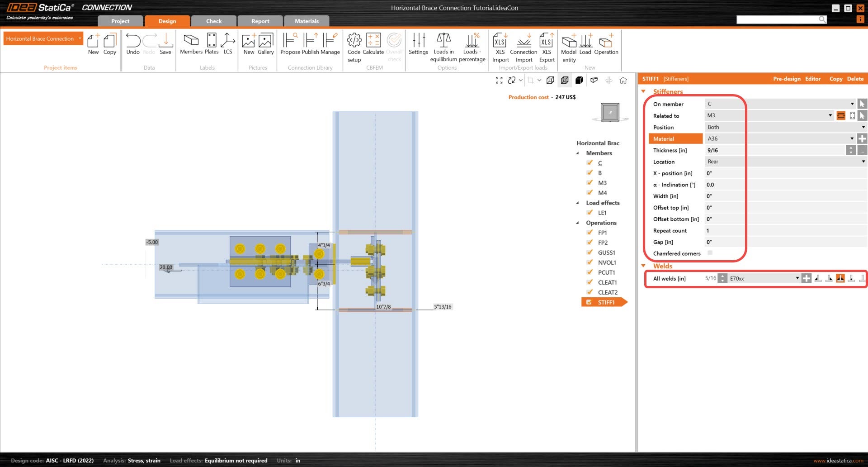The width and height of the screenshot is (868, 467).
Task: Uncheck the GUSS1 operation checkbox
Action: pos(590,253)
